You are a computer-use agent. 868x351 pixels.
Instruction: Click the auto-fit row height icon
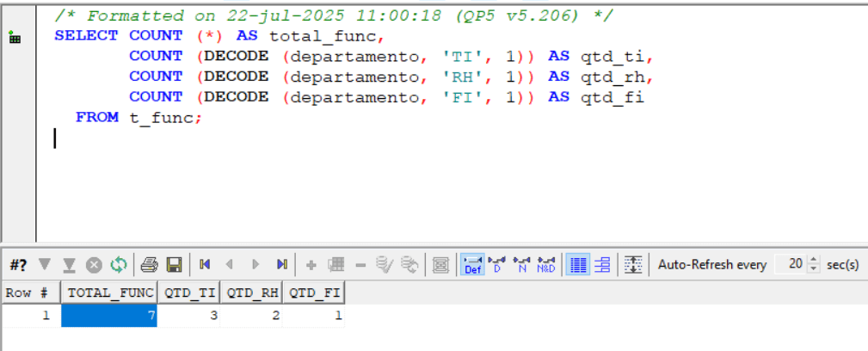pos(633,265)
